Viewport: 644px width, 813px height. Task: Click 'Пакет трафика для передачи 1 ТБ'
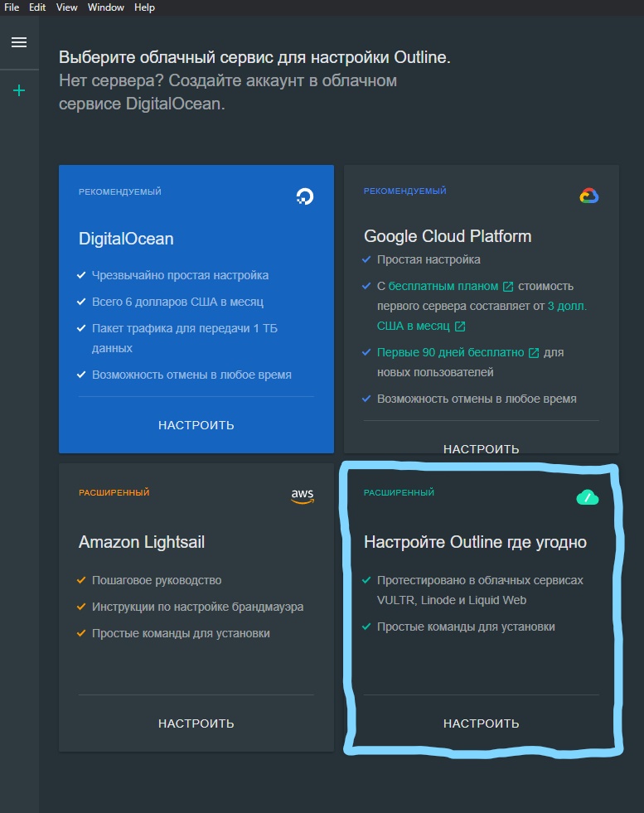185,328
